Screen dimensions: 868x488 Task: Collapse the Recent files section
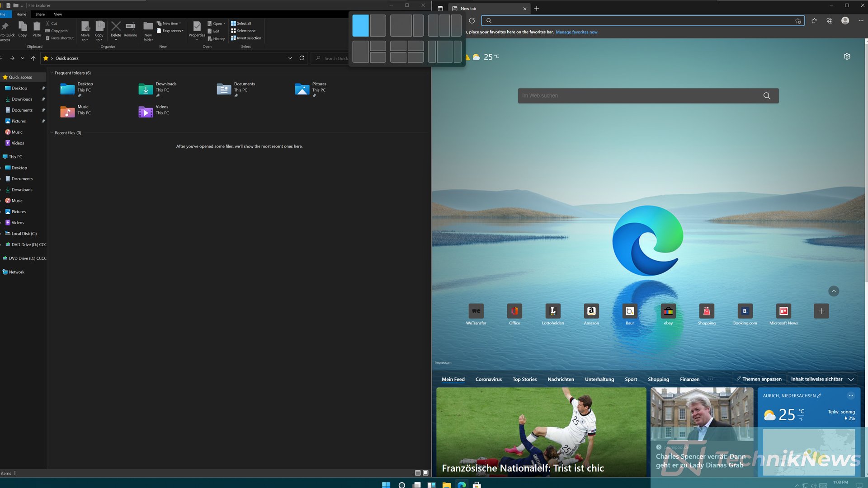pos(52,133)
